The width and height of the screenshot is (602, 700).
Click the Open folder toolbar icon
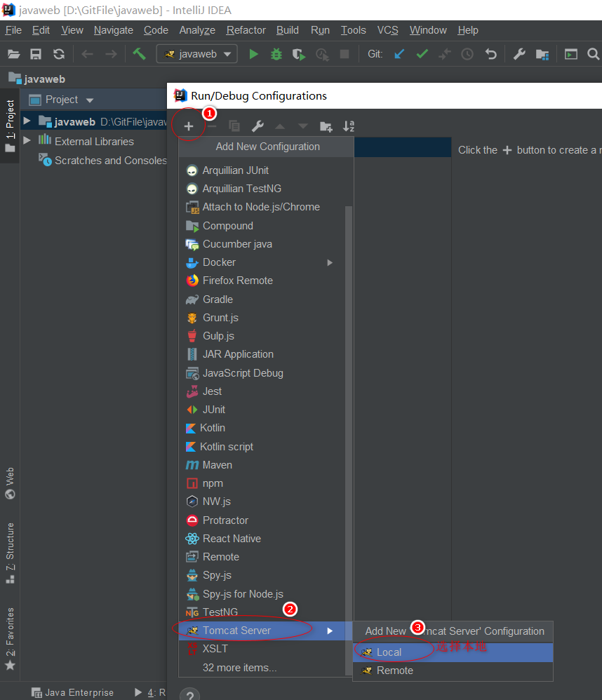(x=14, y=55)
